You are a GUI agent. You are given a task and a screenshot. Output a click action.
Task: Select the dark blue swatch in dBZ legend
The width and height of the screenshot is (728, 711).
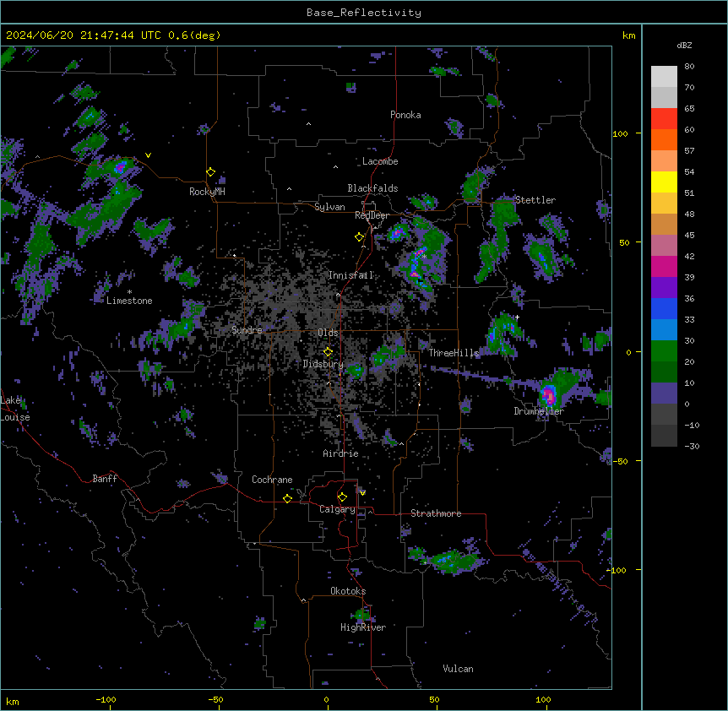pyautogui.click(x=664, y=308)
